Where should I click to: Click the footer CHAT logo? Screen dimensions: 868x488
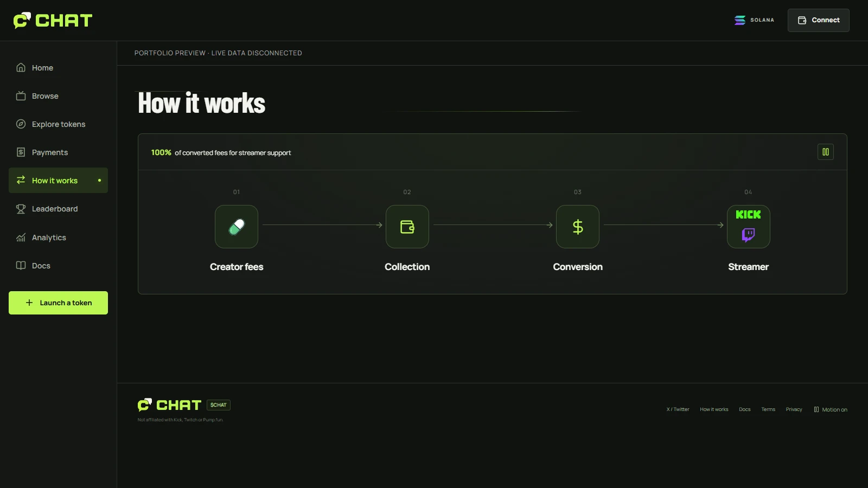coord(169,405)
